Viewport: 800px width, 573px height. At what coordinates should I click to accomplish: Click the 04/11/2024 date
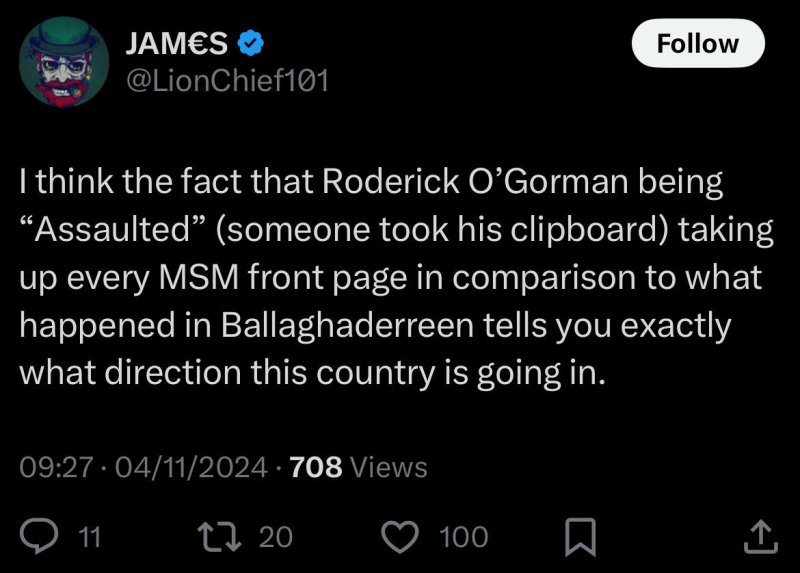point(191,466)
